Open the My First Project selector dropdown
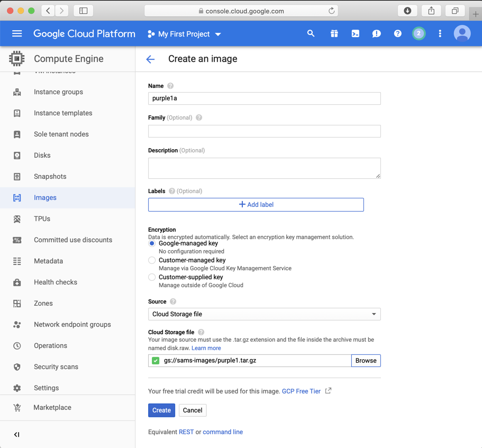Image resolution: width=482 pixels, height=448 pixels. 184,34
